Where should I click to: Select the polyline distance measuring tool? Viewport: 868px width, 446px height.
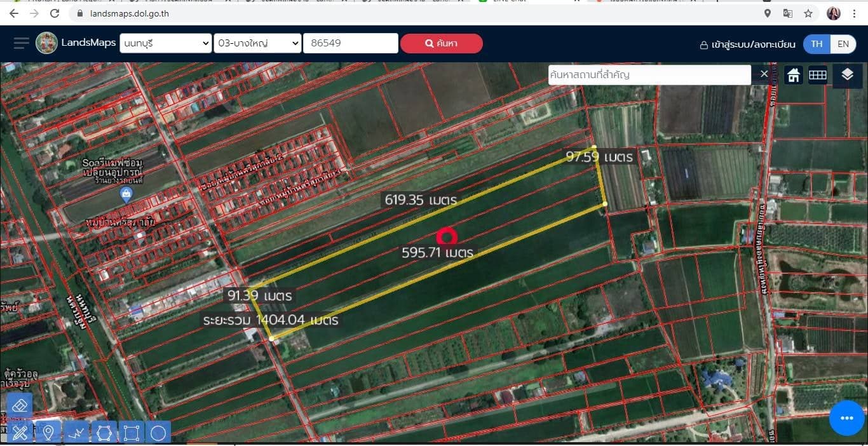pyautogui.click(x=76, y=433)
